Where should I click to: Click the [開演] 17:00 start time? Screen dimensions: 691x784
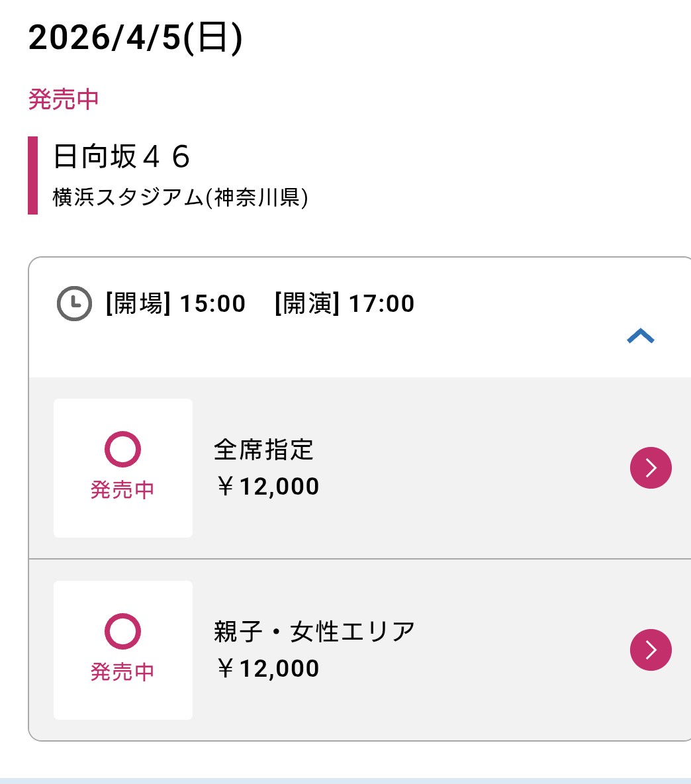[x=344, y=304]
